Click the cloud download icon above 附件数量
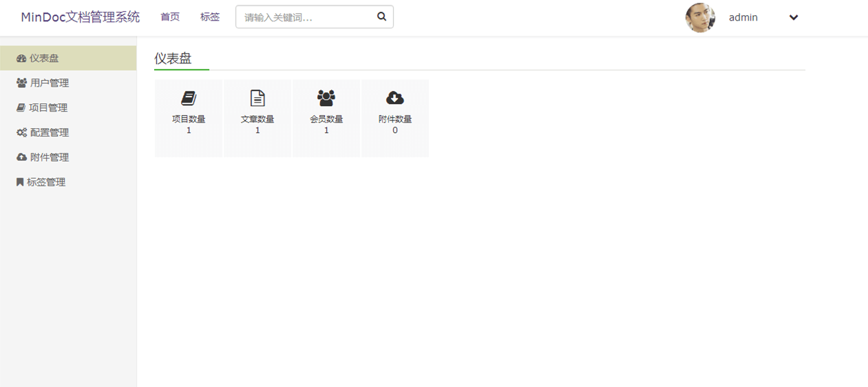The width and height of the screenshot is (868, 387). [395, 98]
